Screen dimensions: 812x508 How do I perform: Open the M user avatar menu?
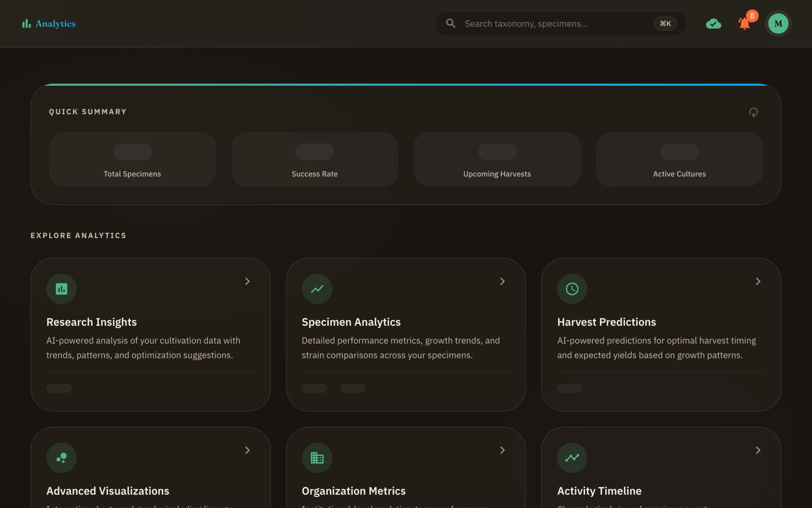tap(778, 23)
